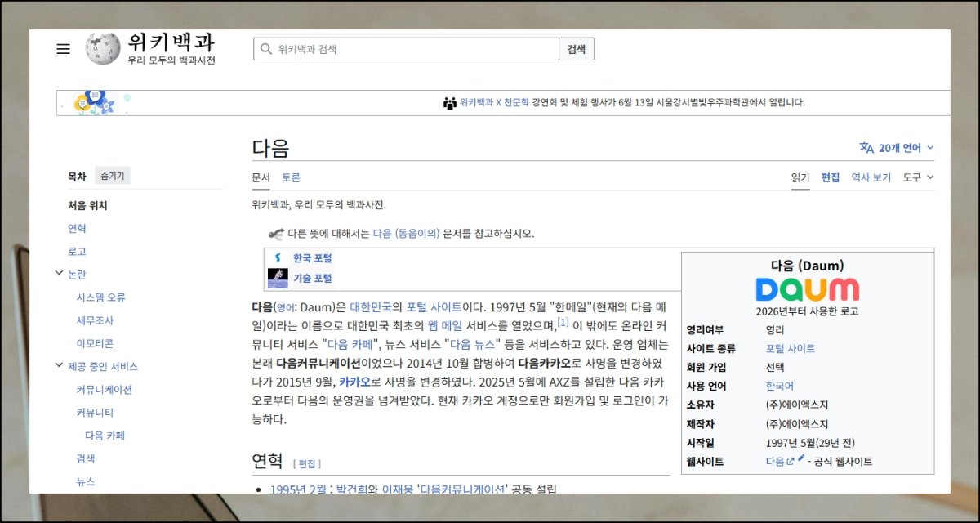
Task: Follow the 대한민국 link in intro
Action: pyautogui.click(x=371, y=307)
